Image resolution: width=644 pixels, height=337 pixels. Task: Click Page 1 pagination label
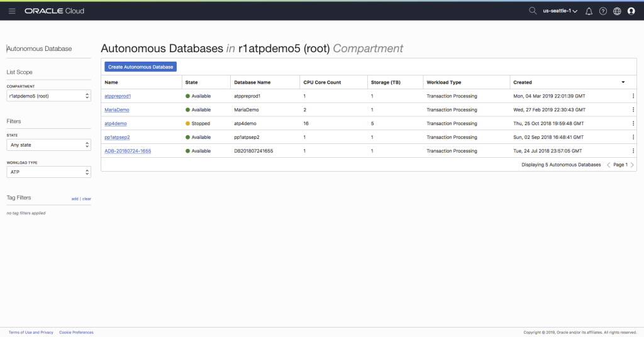pyautogui.click(x=620, y=165)
